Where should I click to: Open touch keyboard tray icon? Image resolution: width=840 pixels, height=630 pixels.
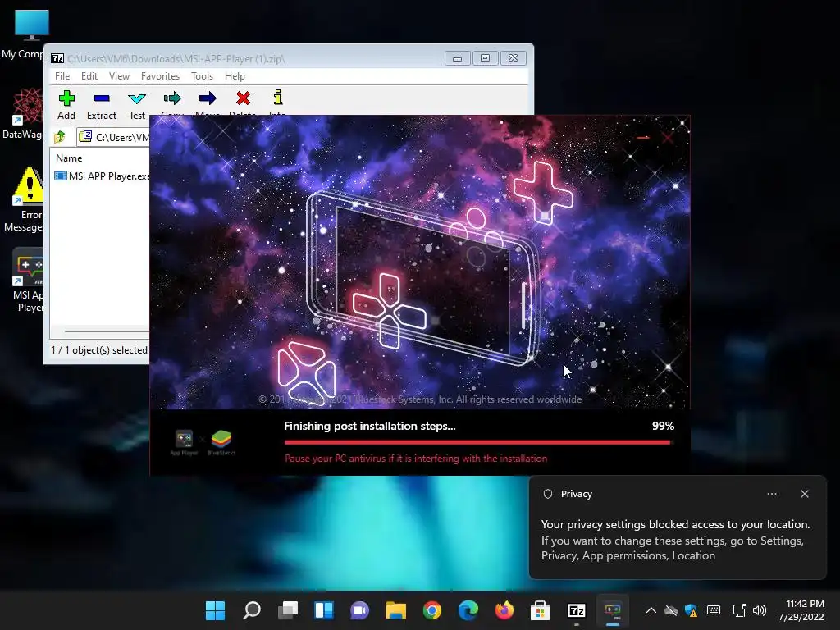[x=714, y=610]
